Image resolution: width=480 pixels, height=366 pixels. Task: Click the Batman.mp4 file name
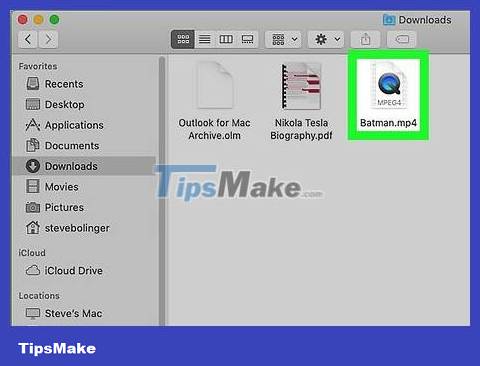coord(388,123)
